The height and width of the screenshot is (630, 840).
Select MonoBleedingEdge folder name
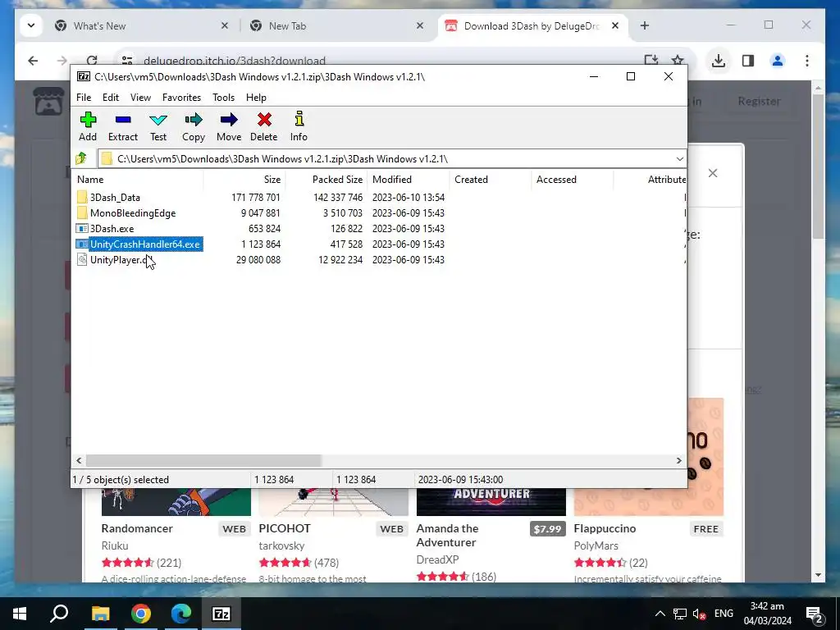pos(133,212)
